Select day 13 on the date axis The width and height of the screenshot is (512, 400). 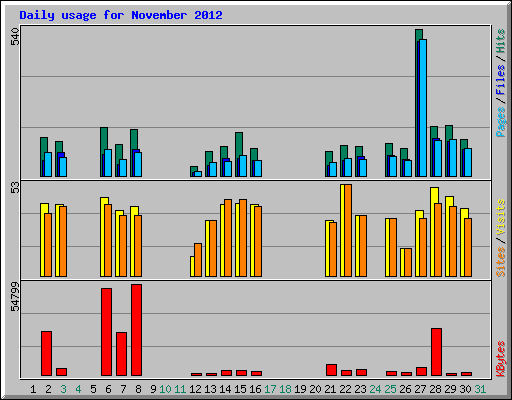coord(210,389)
